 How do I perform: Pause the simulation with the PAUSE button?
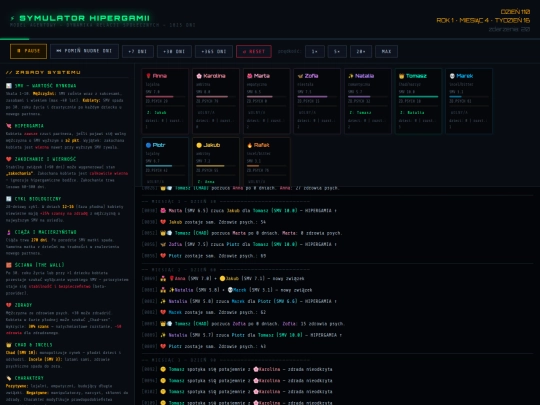coord(28,51)
